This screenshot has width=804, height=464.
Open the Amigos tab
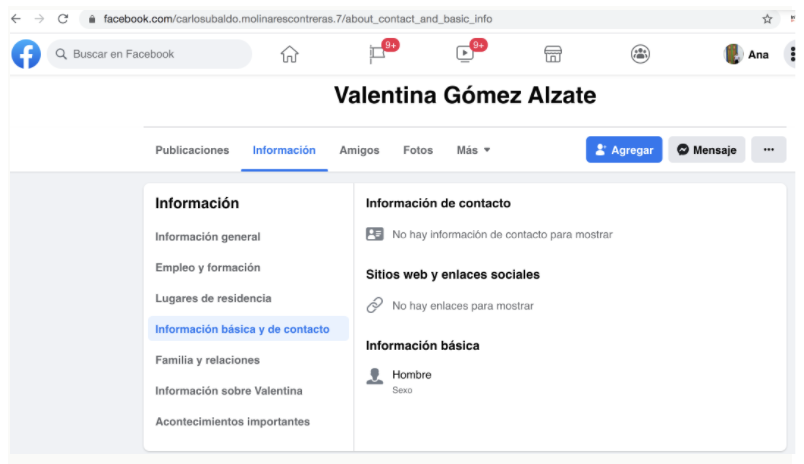pyautogui.click(x=359, y=150)
